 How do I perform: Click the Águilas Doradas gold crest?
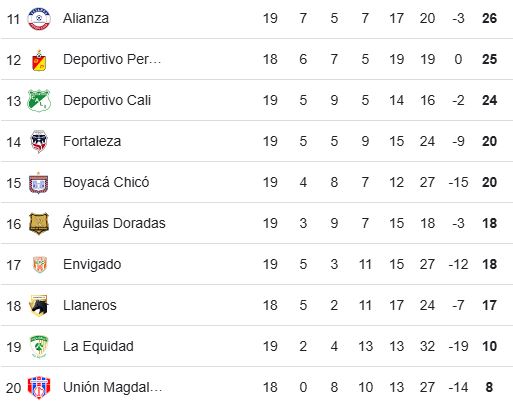pos(39,224)
